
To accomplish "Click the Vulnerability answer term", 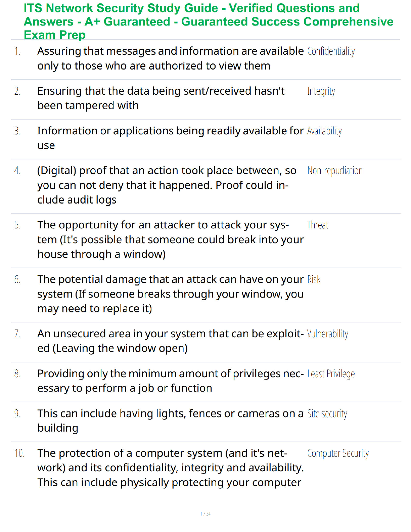I will [x=327, y=334].
